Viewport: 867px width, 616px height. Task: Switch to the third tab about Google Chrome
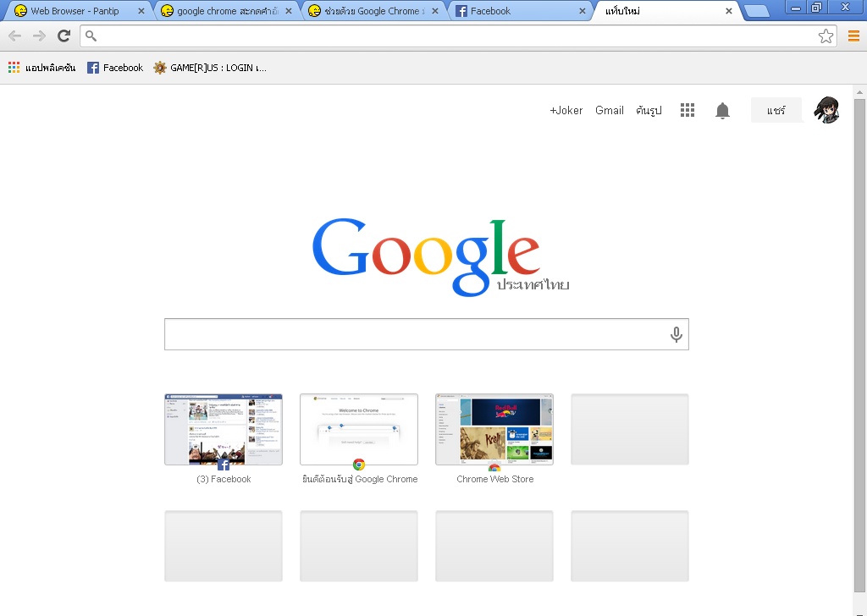click(374, 11)
